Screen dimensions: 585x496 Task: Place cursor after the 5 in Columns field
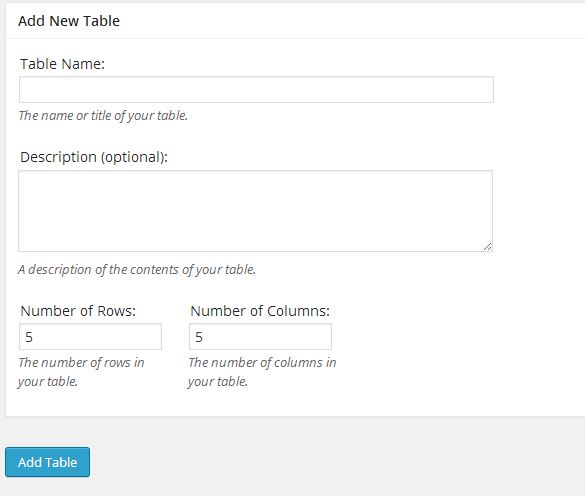(x=204, y=337)
